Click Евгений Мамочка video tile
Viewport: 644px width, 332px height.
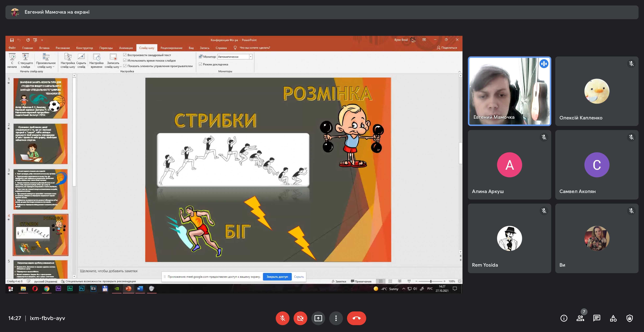coord(509,91)
